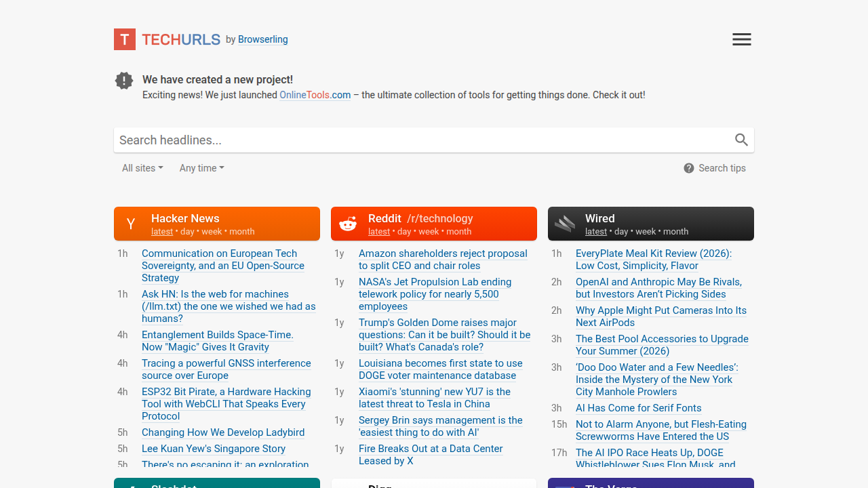Open 'Ask HN: Is the web for machines' headline

coord(229,306)
